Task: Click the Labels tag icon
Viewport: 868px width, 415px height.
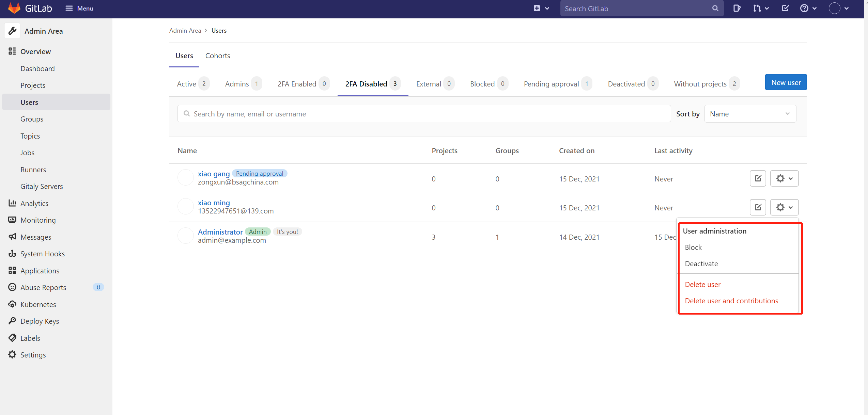Action: point(12,338)
